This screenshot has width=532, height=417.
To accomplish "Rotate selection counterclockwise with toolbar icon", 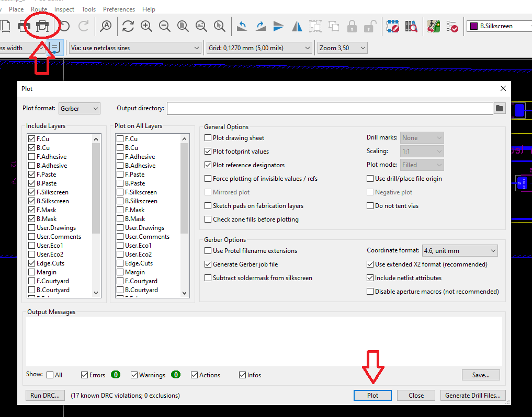I will 242,26.
